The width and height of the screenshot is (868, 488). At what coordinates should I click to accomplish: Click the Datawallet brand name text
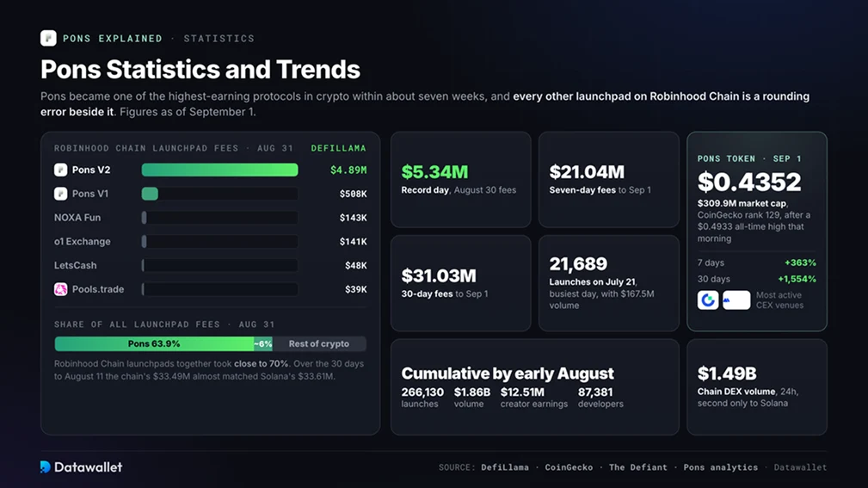click(x=88, y=467)
